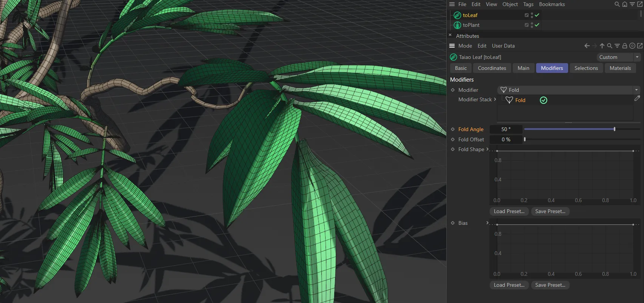The height and width of the screenshot is (303, 644).
Task: Switch to the Main tab
Action: coord(523,68)
